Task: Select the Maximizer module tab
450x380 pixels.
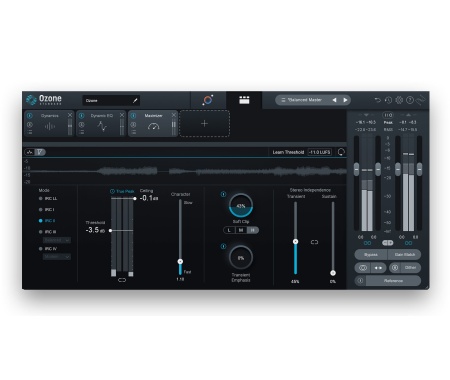Action: tap(153, 123)
